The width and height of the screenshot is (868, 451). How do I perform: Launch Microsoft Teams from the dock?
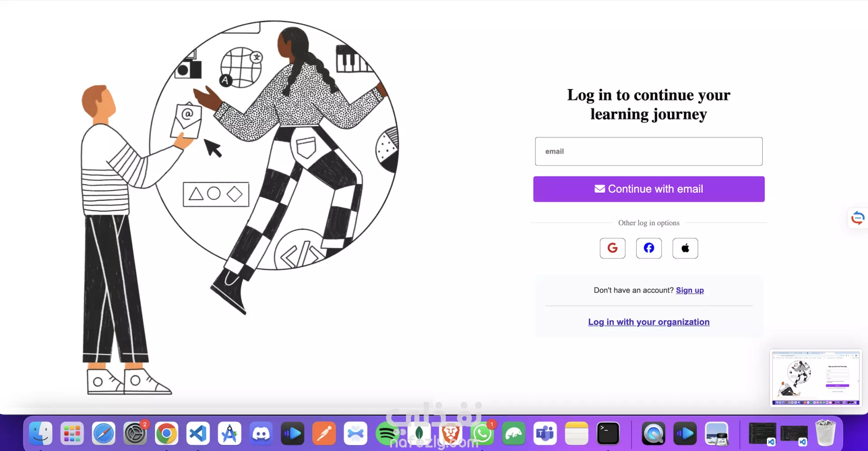545,433
